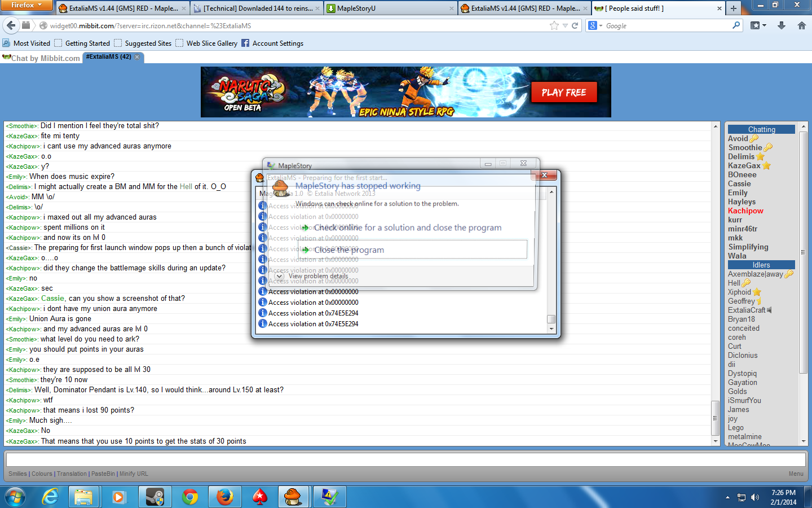
Task: Bookmark this page with star icon
Action: (554, 25)
